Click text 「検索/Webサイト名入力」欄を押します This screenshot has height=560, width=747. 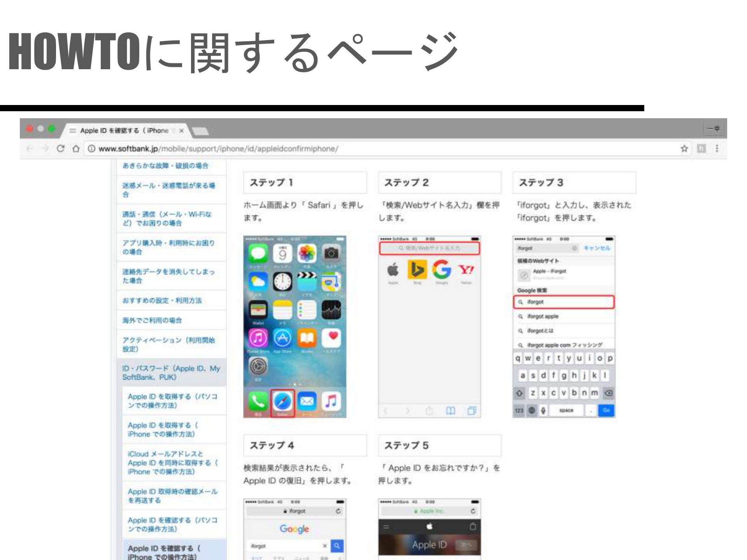(439, 211)
